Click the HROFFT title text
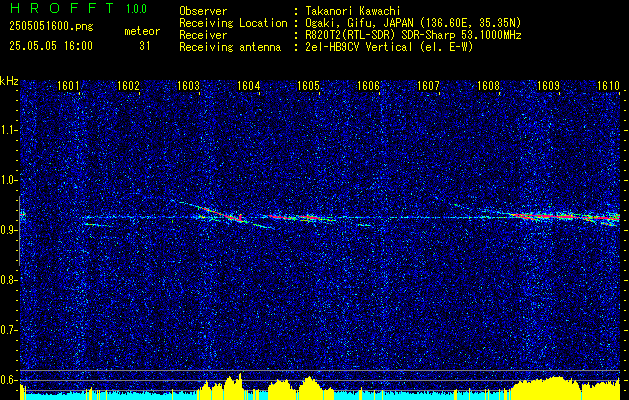Screen dimensions: 629x400 tap(62, 8)
